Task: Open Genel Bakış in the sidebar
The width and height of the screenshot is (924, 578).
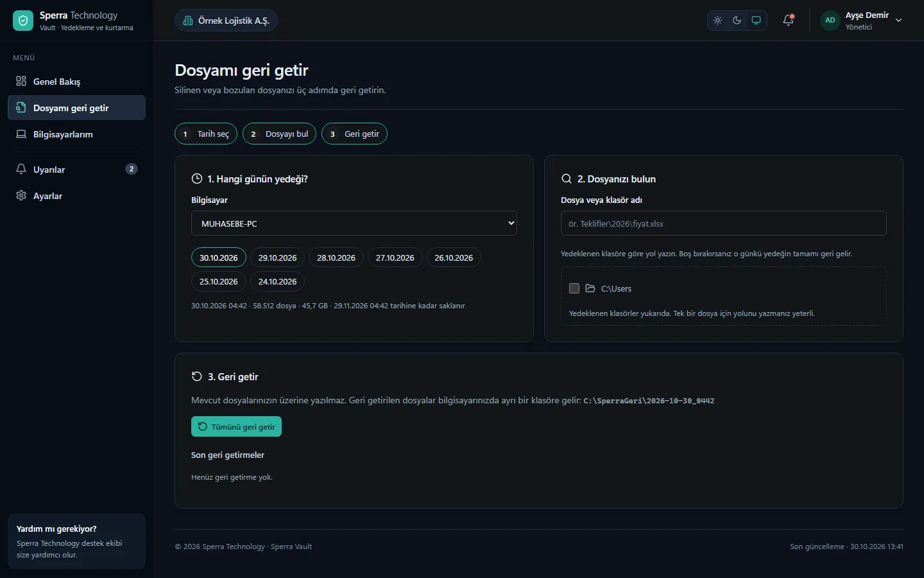Action: click(x=76, y=82)
